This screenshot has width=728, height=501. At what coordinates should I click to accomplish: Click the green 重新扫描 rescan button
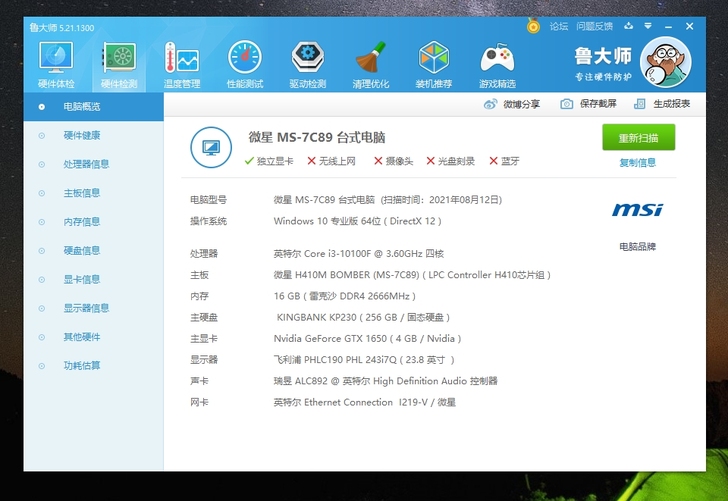pyautogui.click(x=638, y=137)
